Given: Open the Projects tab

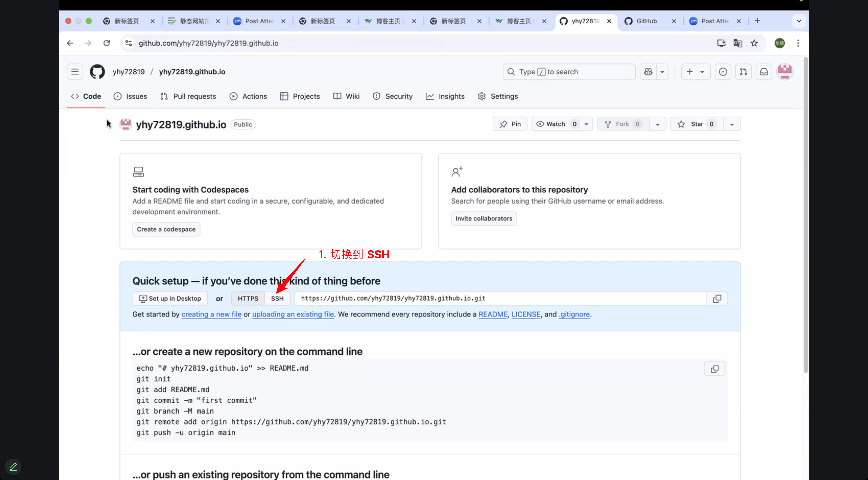Looking at the screenshot, I should click(x=300, y=96).
